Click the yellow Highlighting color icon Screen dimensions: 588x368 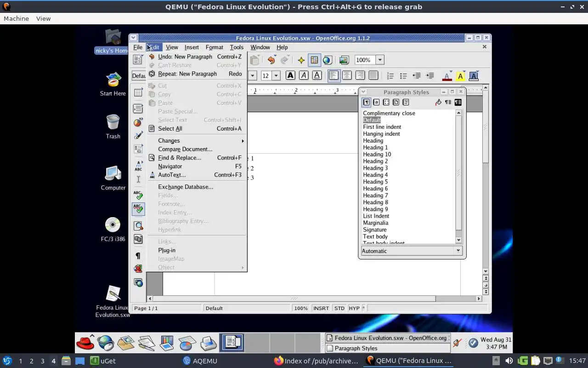(x=460, y=76)
